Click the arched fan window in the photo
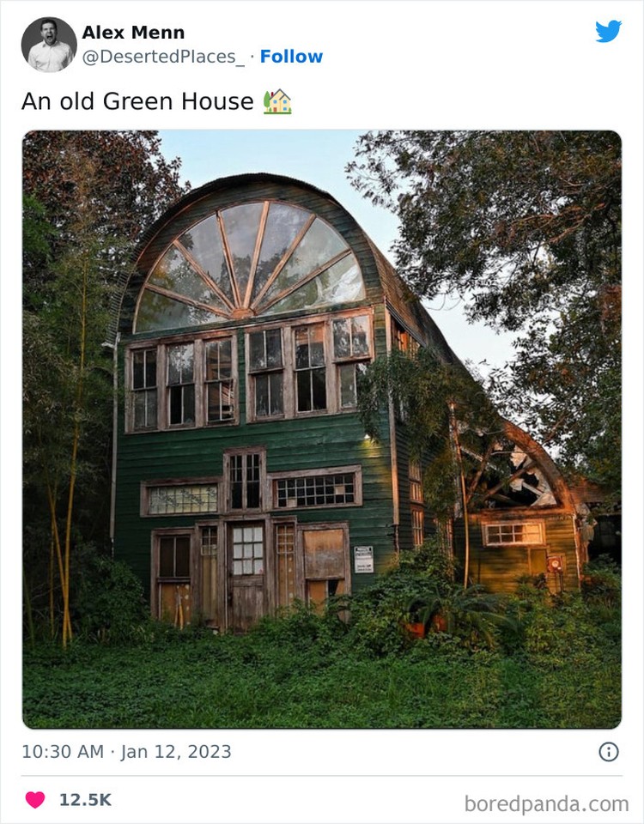Image resolution: width=644 pixels, height=824 pixels. pyautogui.click(x=249, y=266)
